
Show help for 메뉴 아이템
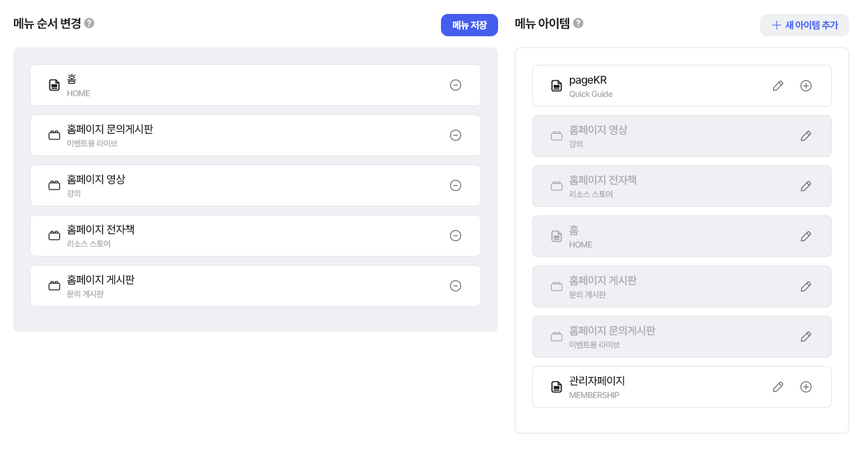(x=578, y=23)
